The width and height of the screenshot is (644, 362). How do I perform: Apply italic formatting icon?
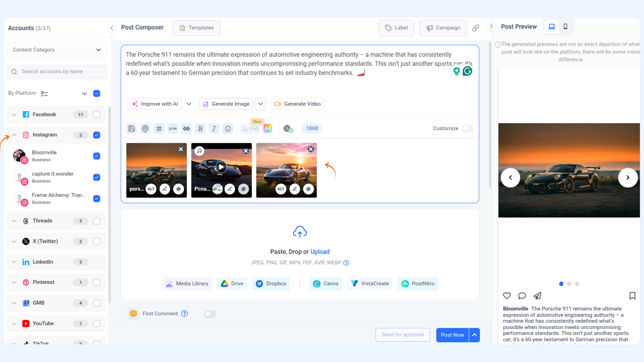(214, 129)
